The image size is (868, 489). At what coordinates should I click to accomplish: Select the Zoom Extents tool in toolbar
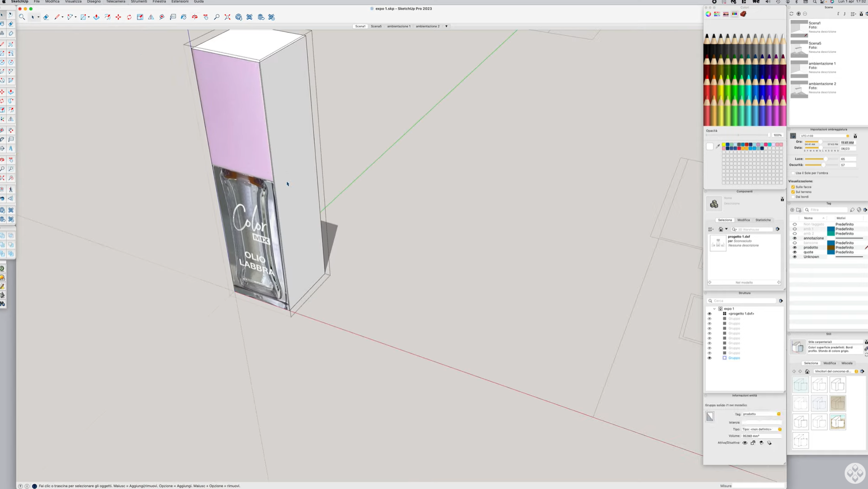[228, 17]
